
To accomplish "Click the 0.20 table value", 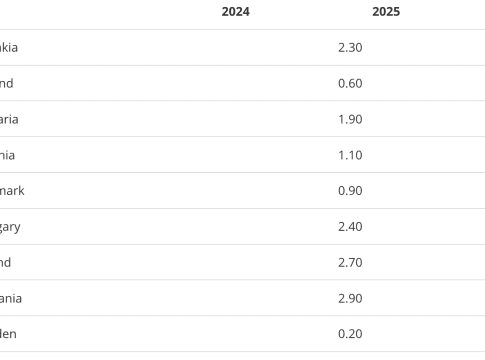I will tap(350, 334).
